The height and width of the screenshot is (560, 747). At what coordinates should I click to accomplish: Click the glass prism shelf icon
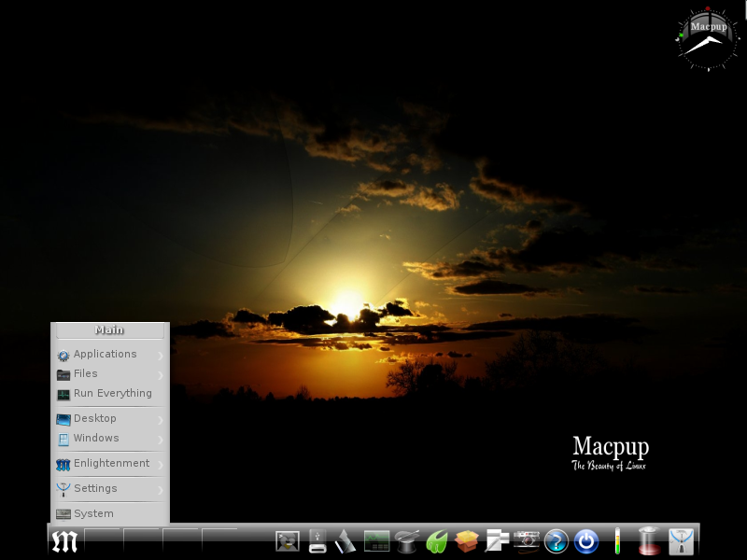click(345, 541)
